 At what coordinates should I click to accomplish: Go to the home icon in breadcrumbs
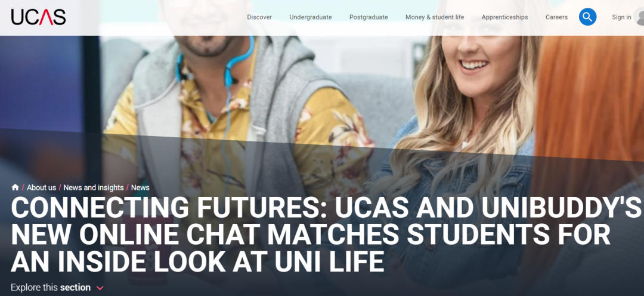pyautogui.click(x=15, y=187)
